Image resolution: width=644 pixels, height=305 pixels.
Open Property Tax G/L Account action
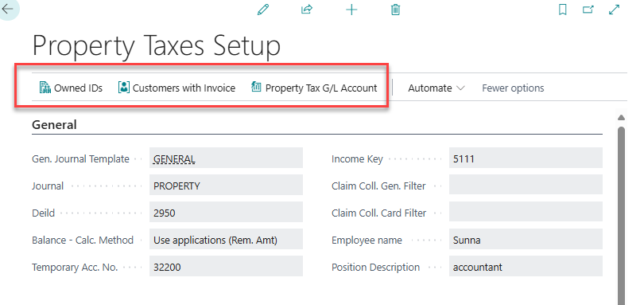coord(314,88)
